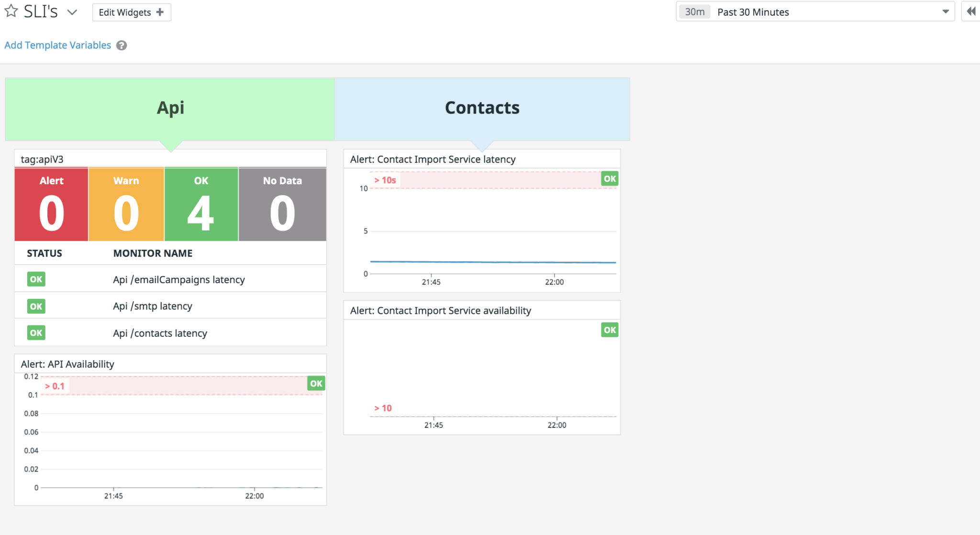
Task: Star the SLI's dashboard as favorite
Action: pyautogui.click(x=11, y=11)
